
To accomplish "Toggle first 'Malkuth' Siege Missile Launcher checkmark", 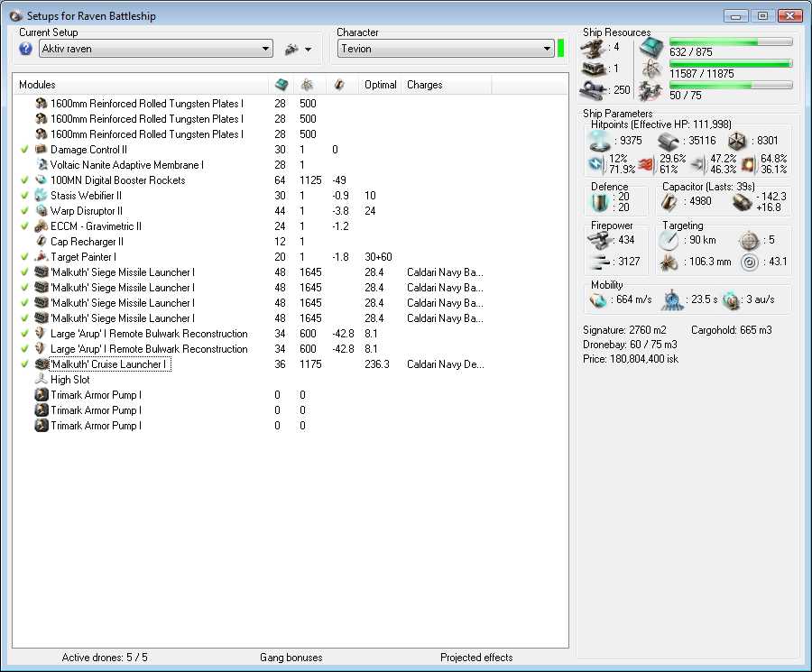I will coord(24,272).
